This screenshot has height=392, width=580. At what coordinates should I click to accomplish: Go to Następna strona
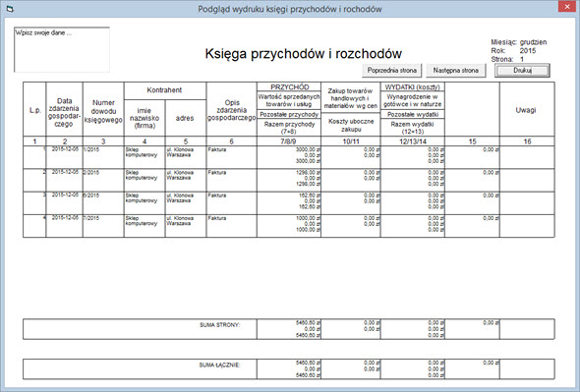tap(456, 71)
